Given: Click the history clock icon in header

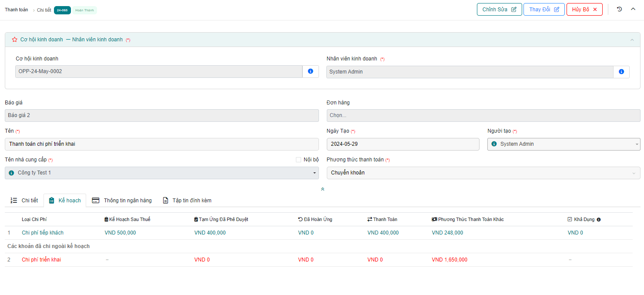Looking at the screenshot, I should [620, 9].
